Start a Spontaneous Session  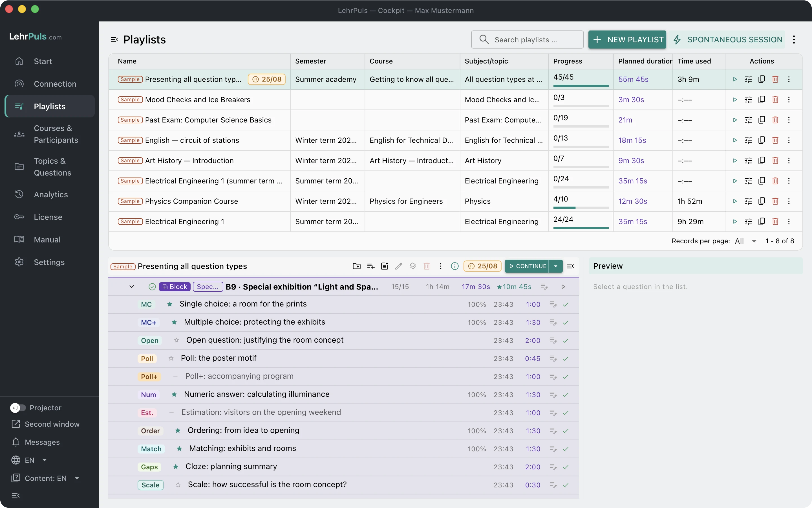click(727, 40)
